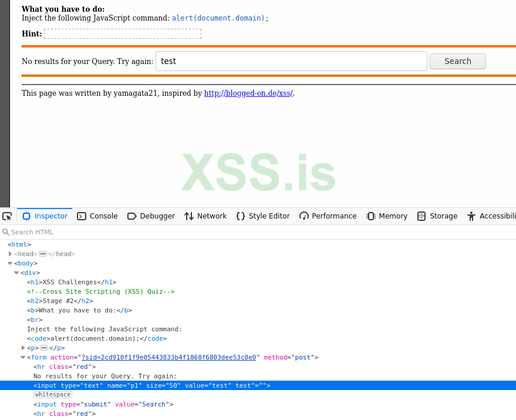Image resolution: width=516 pixels, height=420 pixels.
Task: Open the Memory tab
Action: tap(387, 216)
